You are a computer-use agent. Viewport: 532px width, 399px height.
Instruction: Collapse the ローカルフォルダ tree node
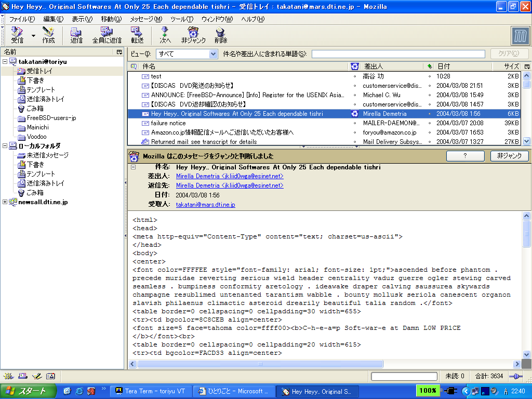pyautogui.click(x=5, y=146)
